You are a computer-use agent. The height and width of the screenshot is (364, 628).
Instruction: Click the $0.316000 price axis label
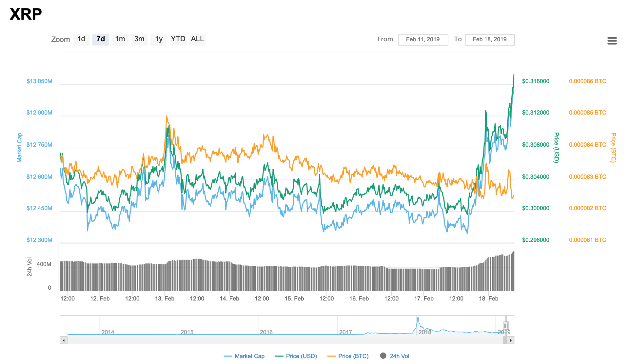[x=536, y=81]
